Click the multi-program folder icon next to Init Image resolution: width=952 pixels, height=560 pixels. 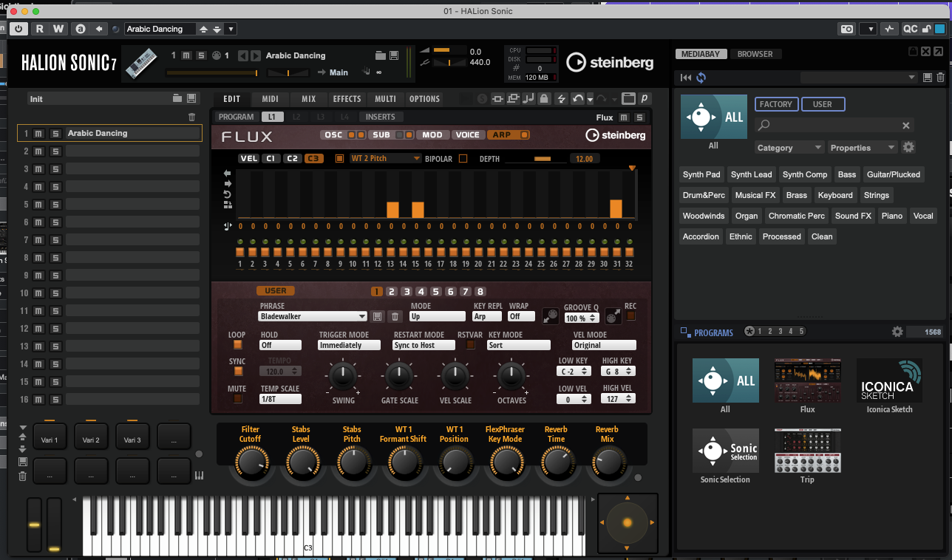[177, 98]
